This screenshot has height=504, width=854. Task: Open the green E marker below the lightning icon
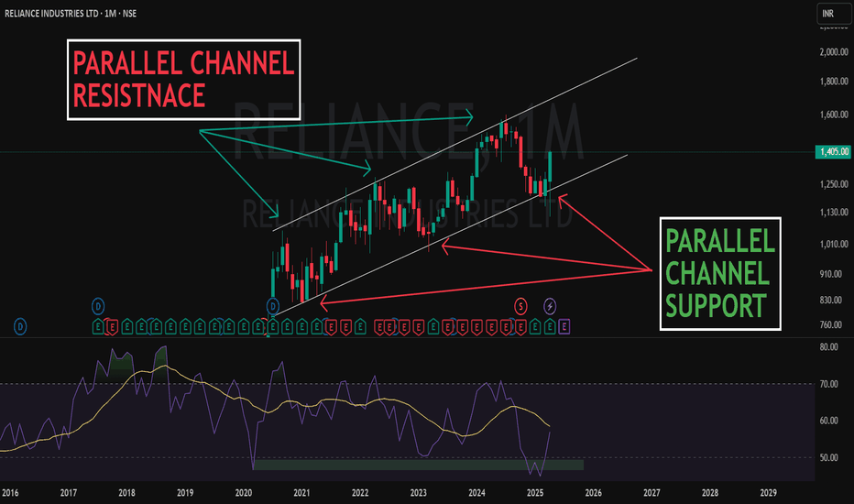pyautogui.click(x=550, y=327)
